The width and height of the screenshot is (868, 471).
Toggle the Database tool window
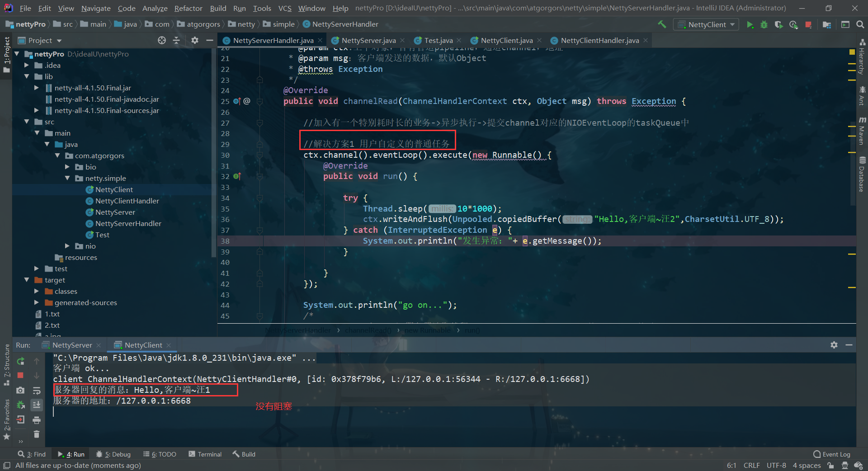click(862, 174)
